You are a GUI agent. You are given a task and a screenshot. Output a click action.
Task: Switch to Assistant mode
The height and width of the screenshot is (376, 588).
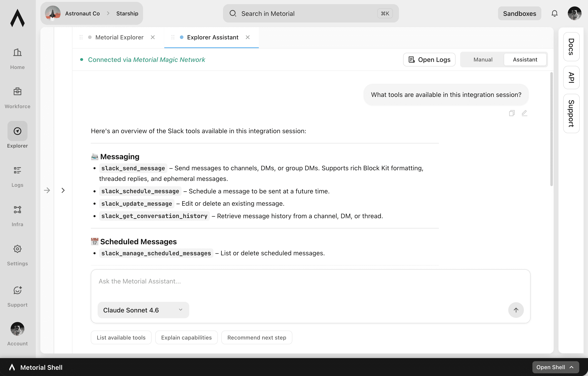[525, 60]
